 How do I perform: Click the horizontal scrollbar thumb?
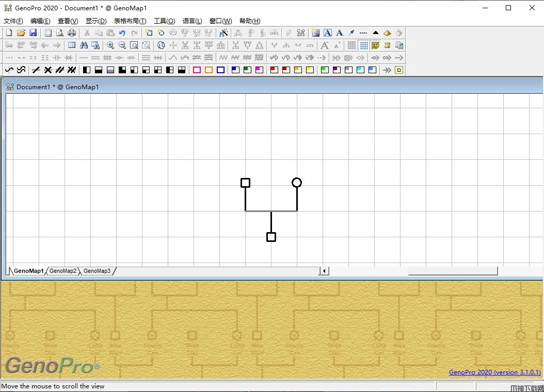453,271
